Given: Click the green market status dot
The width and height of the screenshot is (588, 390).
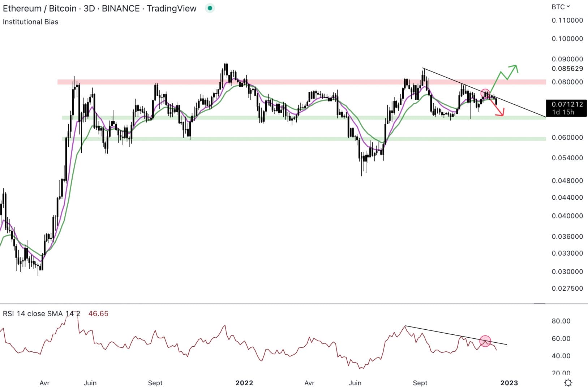Looking at the screenshot, I should [210, 8].
